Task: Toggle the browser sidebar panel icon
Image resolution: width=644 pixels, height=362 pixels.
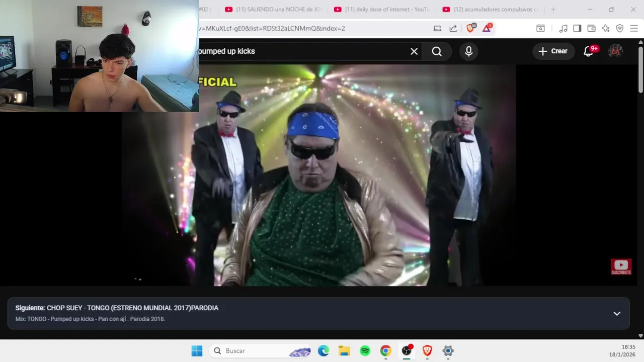Action: [577, 28]
